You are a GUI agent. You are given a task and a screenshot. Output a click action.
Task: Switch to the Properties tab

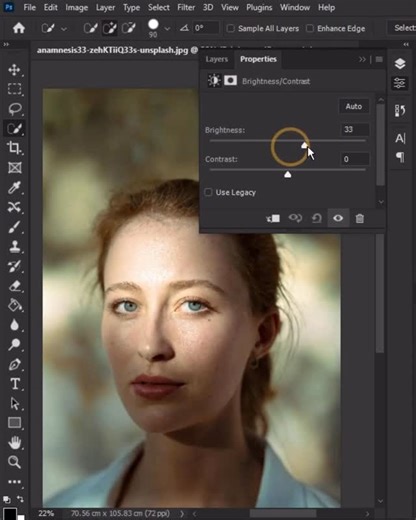click(258, 59)
